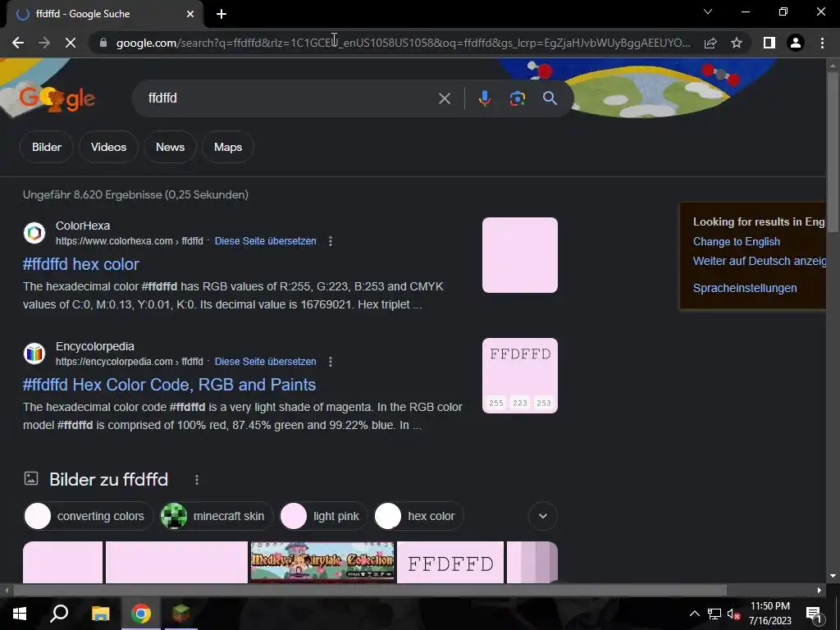The height and width of the screenshot is (630, 840).
Task: Share this page via the address bar icon
Action: click(710, 43)
